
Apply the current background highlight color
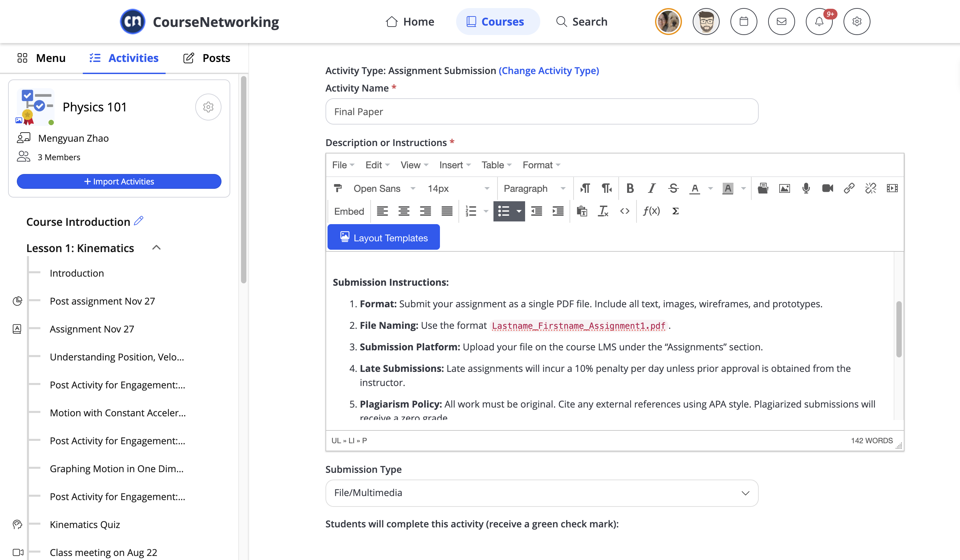[x=728, y=188]
